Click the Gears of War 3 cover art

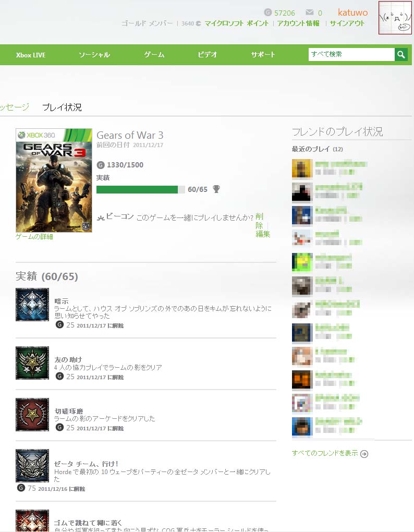[54, 180]
